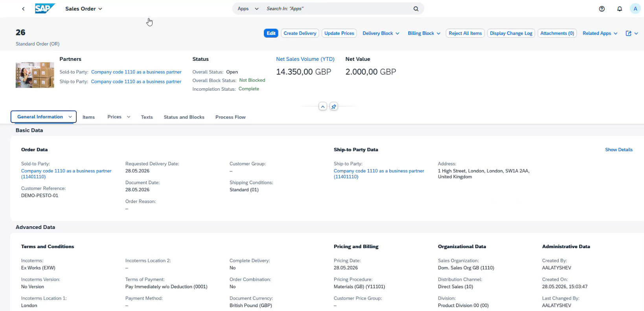
Task: Click Overall Status value Open
Action: click(x=232, y=72)
